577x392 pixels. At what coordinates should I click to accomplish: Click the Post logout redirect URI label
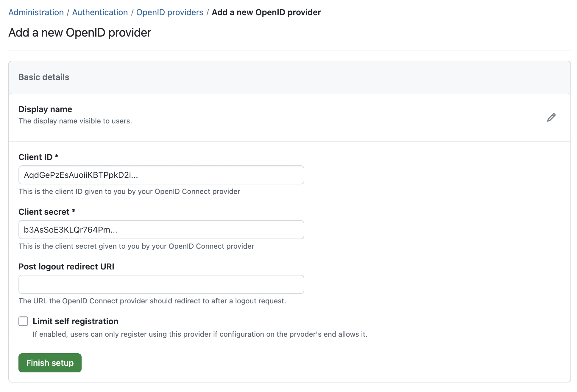(66, 266)
